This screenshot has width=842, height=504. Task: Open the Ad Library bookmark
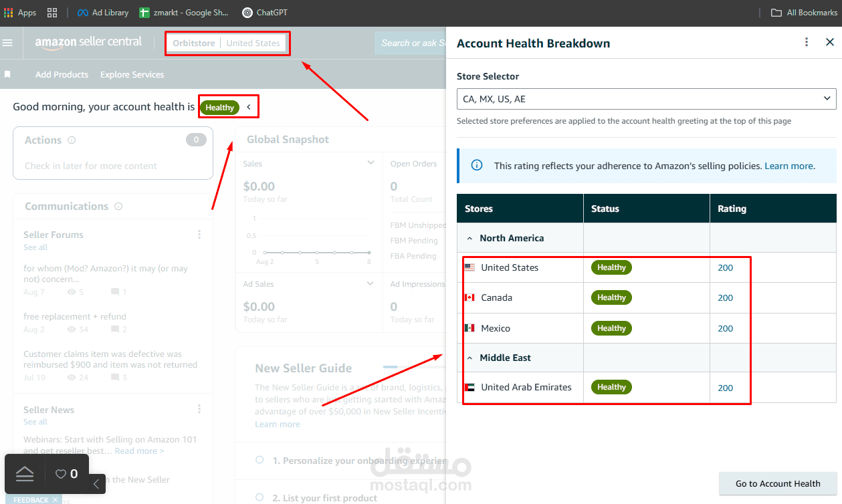click(x=102, y=12)
